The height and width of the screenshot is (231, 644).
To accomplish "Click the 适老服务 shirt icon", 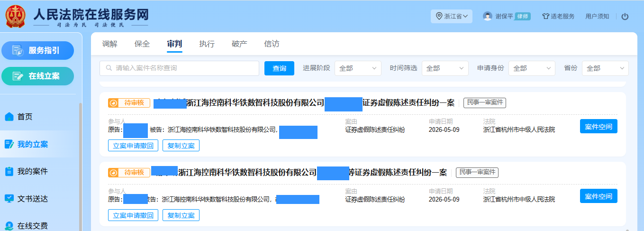I will (x=545, y=16).
